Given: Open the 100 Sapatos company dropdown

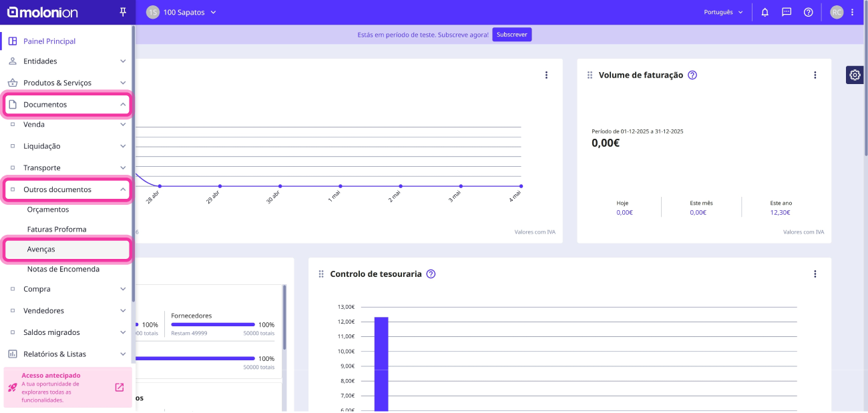Looking at the screenshot, I should point(182,12).
